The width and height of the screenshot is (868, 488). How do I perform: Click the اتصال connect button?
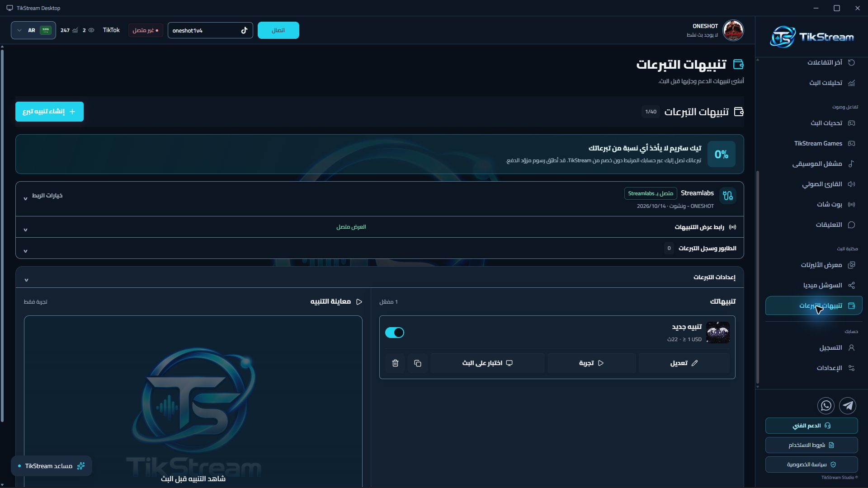click(x=278, y=30)
